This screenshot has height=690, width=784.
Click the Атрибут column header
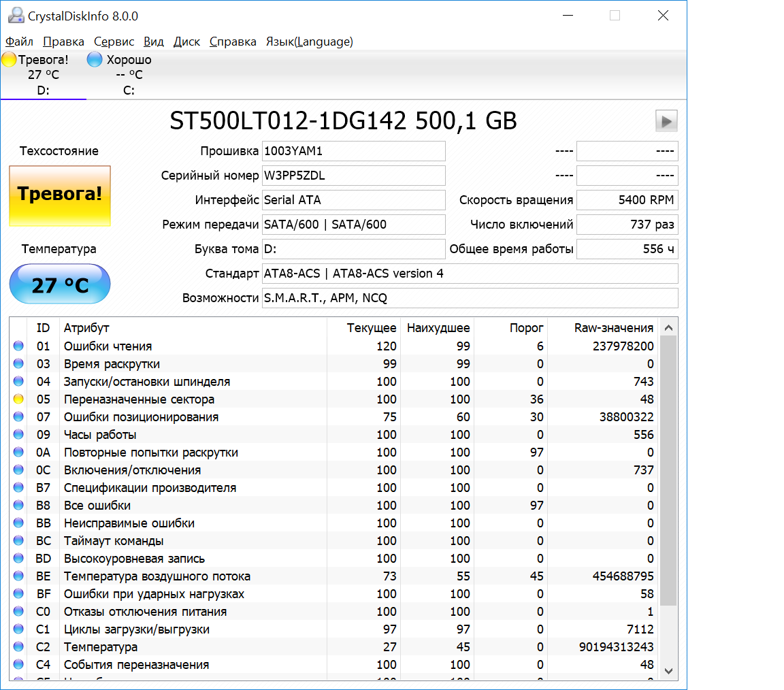(193, 328)
